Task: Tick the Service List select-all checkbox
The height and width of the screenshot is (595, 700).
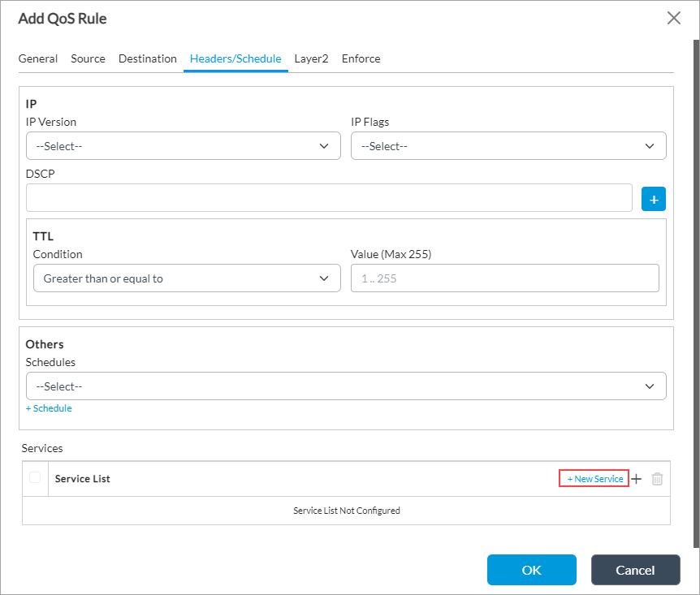Action: 35,478
